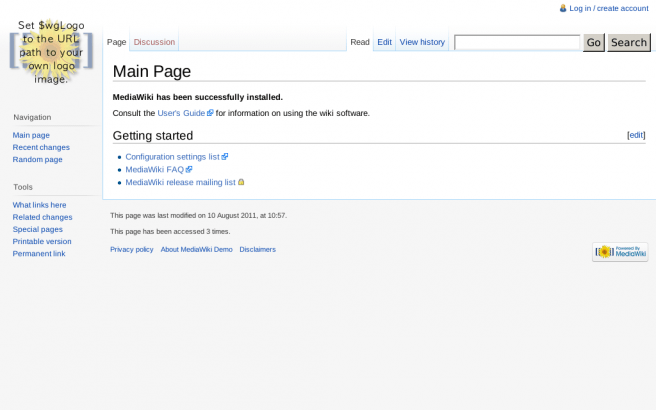This screenshot has height=410, width=656.
Task: Open the MediaWiki FAQ link
Action: point(155,169)
